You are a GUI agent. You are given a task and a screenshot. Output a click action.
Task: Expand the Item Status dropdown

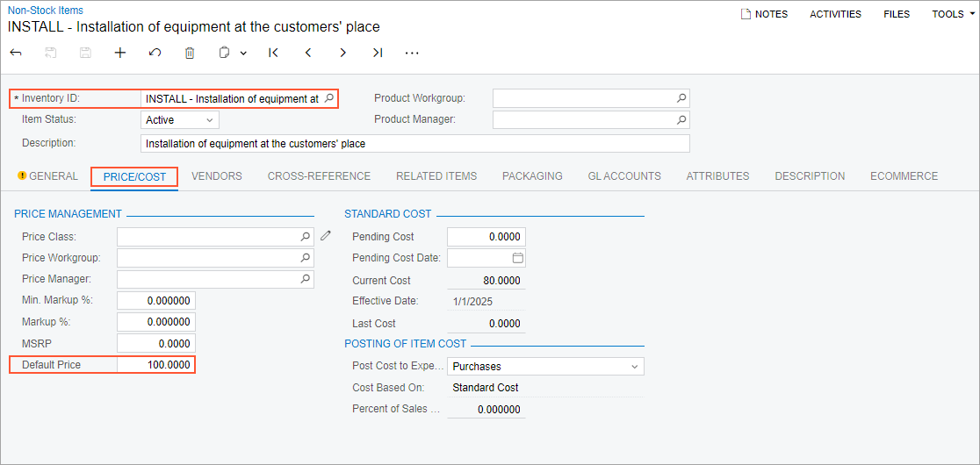209,120
